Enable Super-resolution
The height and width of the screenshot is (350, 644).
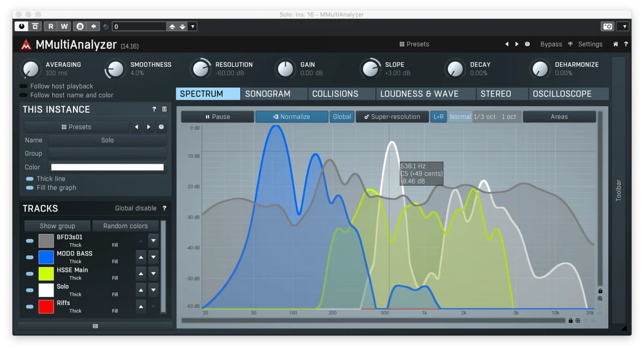pos(392,116)
